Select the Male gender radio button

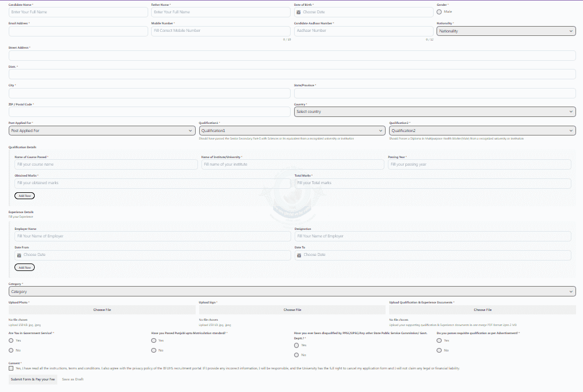(x=439, y=12)
